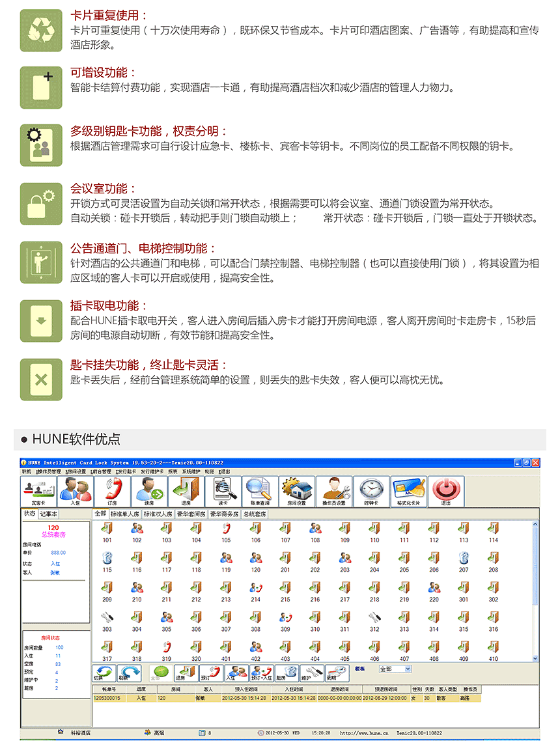Click the room grid vertical scrollbar
The height and width of the screenshot is (750, 560).
coord(535,591)
